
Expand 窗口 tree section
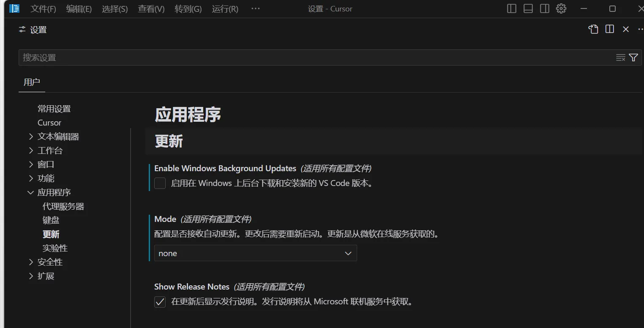coord(31,164)
